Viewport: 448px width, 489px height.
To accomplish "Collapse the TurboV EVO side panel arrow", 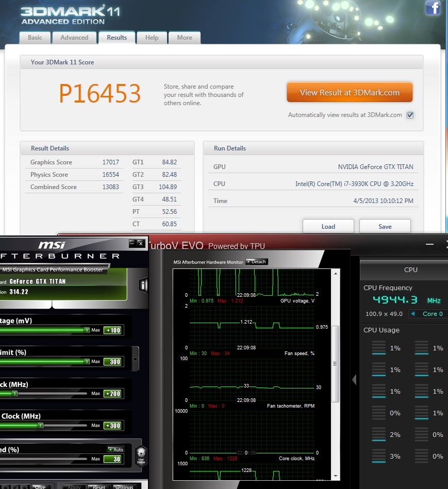I will click(354, 380).
